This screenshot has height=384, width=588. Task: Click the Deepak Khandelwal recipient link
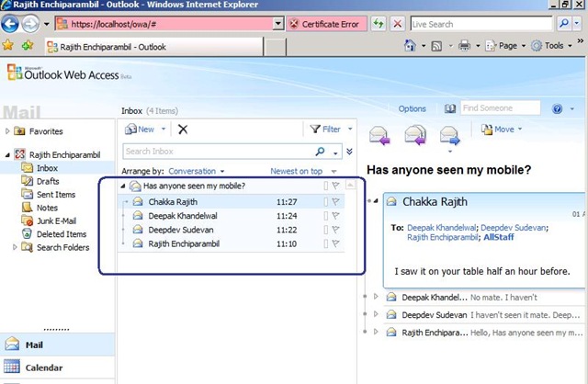441,228
